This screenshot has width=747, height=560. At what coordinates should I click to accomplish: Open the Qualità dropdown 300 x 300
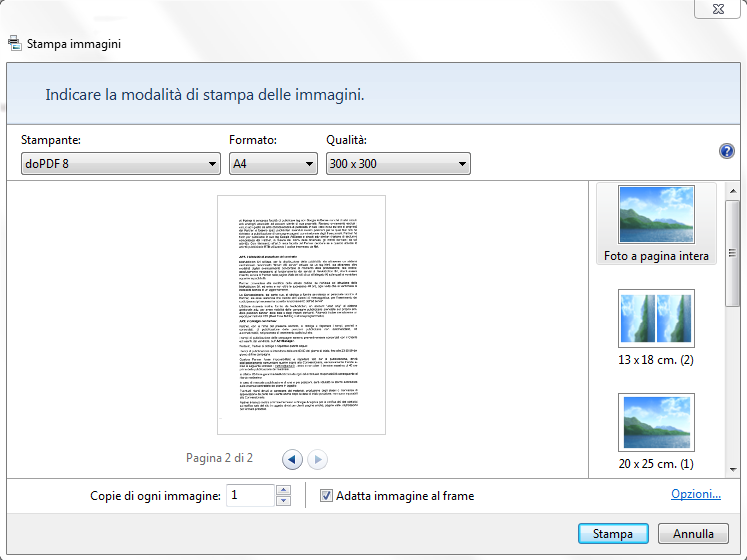398,164
